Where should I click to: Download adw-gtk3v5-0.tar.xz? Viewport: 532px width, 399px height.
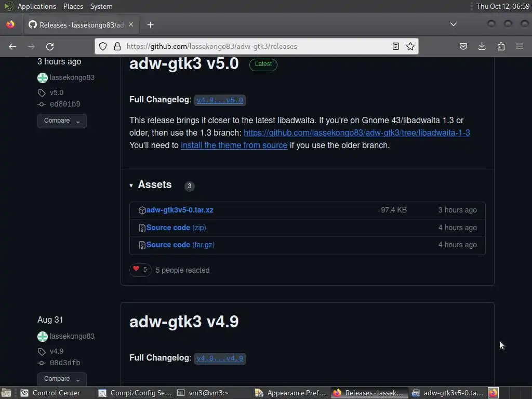click(x=179, y=210)
